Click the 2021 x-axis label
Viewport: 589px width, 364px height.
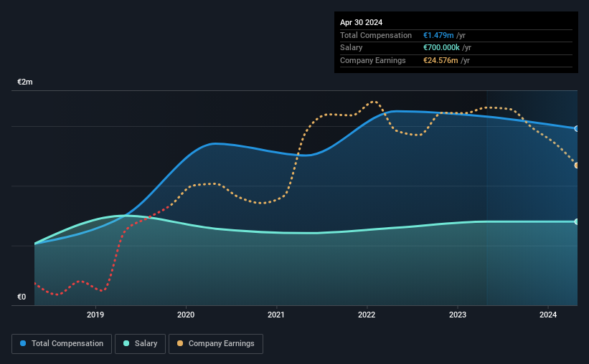pyautogui.click(x=276, y=315)
